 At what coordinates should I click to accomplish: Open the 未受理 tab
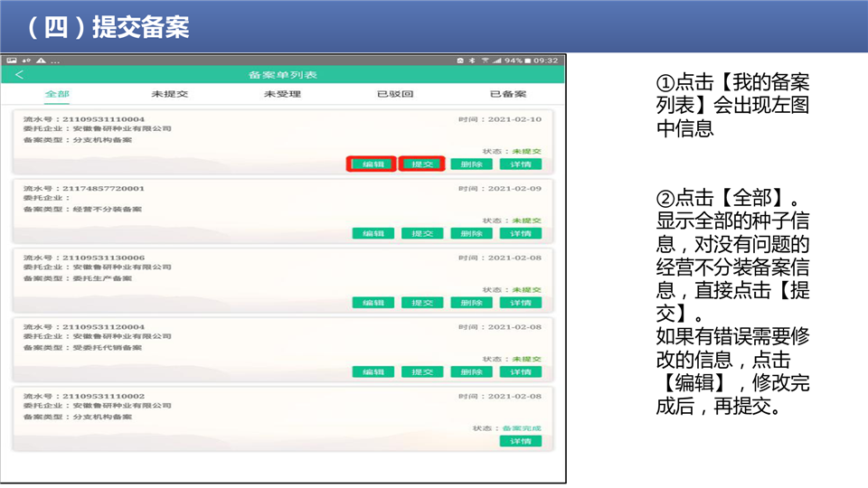pyautogui.click(x=282, y=94)
